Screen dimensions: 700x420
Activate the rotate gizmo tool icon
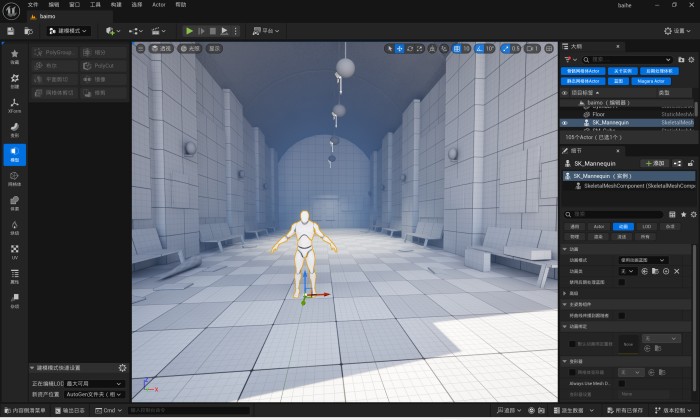[410, 48]
